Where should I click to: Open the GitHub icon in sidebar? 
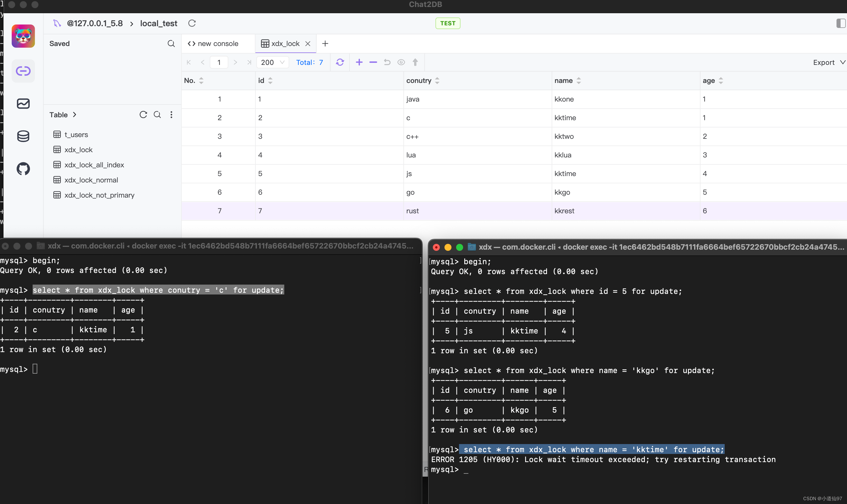click(x=23, y=169)
